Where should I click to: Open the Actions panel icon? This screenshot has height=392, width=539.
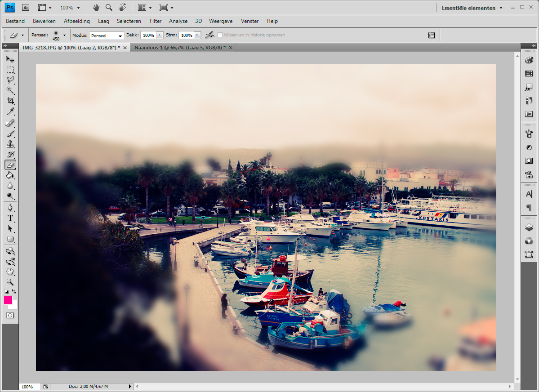point(529,114)
